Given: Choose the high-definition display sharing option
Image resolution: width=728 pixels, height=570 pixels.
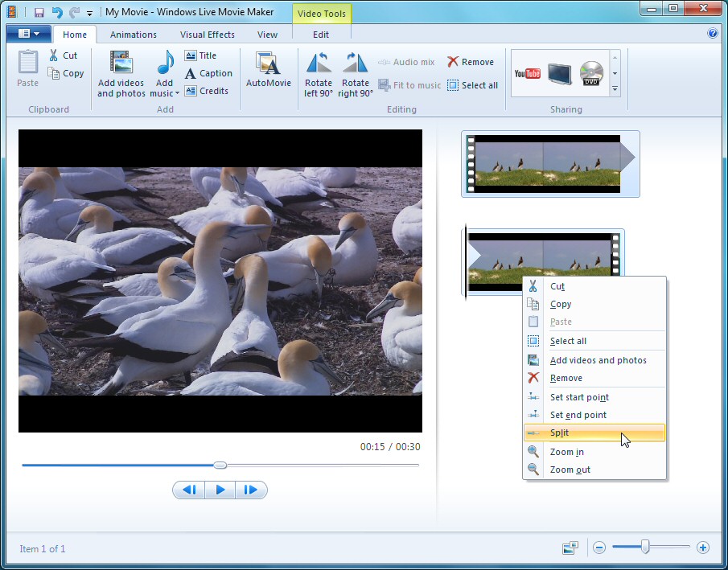Looking at the screenshot, I should coord(559,73).
